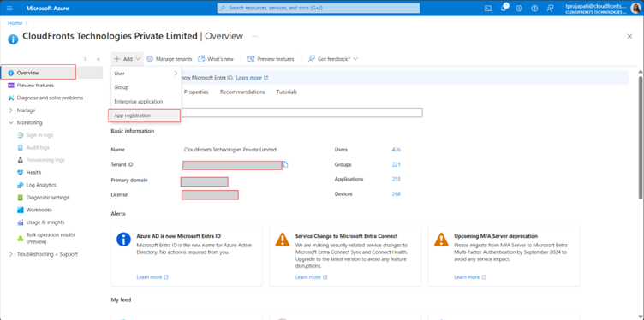Viewport: 644px width, 320px height.
Task: Click Learn more in the Entra ID banner
Action: pyautogui.click(x=249, y=78)
